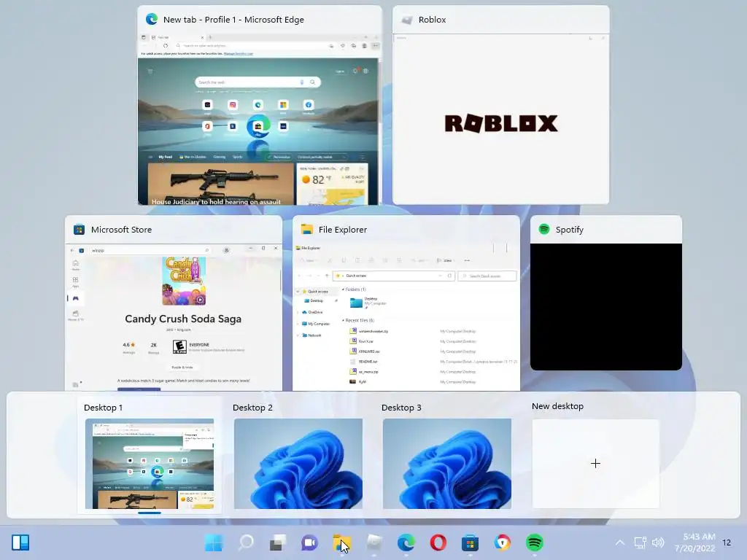This screenshot has width=747, height=560.
Task: Switch to the Roblox window thumbnail
Action: click(500, 120)
